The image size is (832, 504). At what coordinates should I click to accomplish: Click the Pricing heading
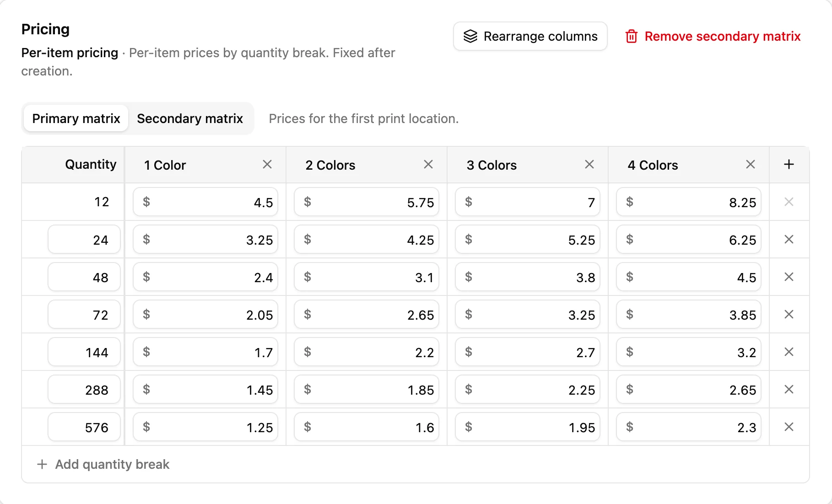pyautogui.click(x=45, y=29)
